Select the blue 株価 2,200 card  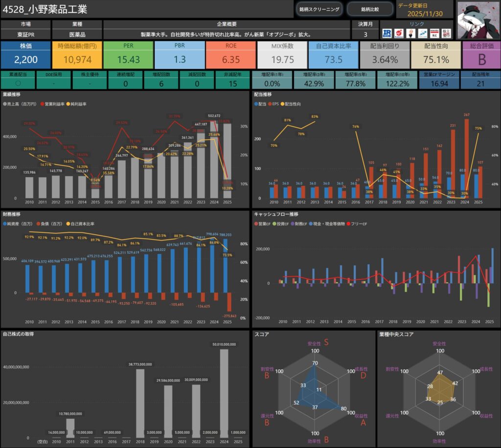tap(25, 55)
